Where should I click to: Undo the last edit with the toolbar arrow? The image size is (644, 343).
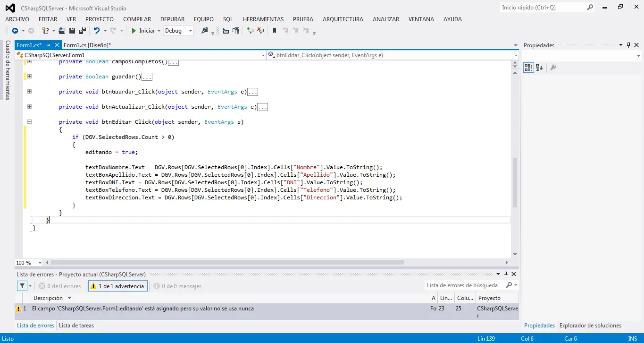tap(97, 31)
